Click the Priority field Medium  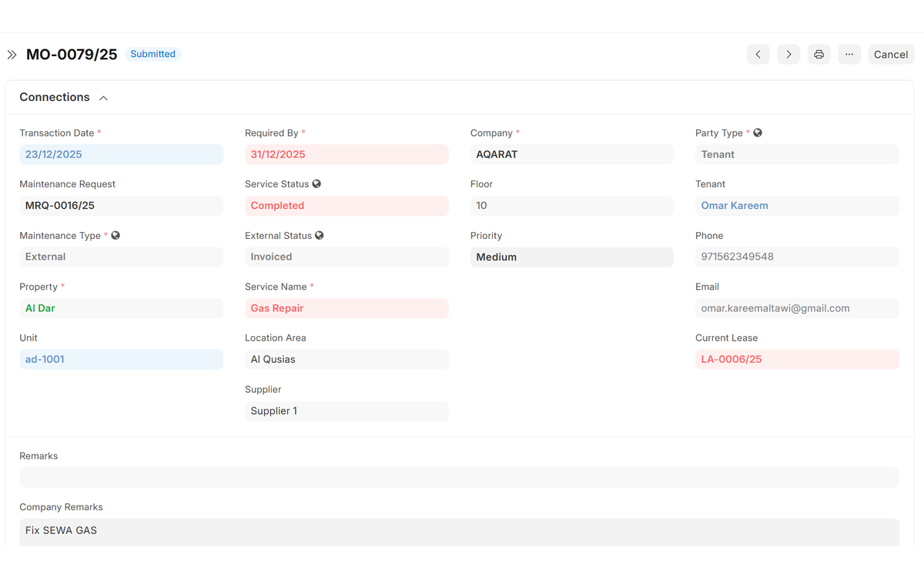(572, 257)
